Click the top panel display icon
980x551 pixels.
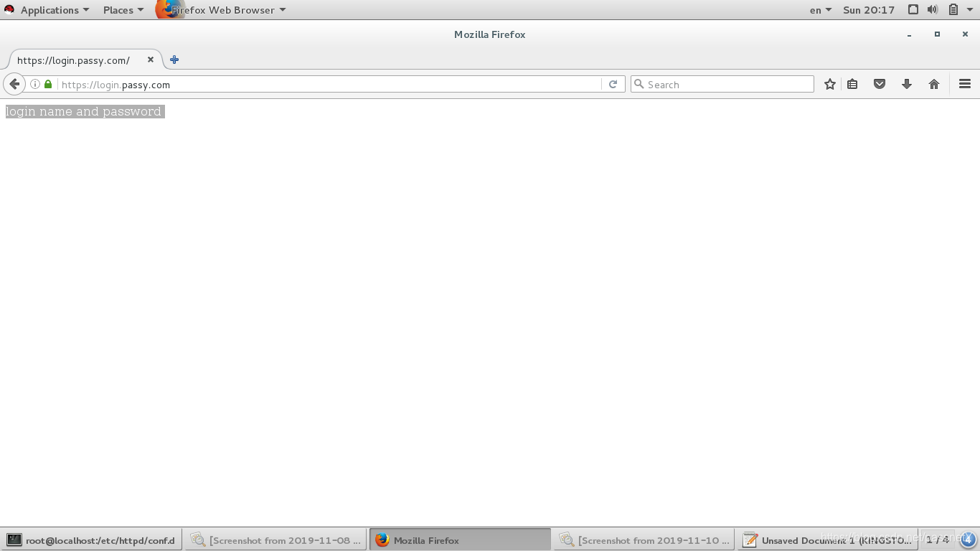(913, 10)
